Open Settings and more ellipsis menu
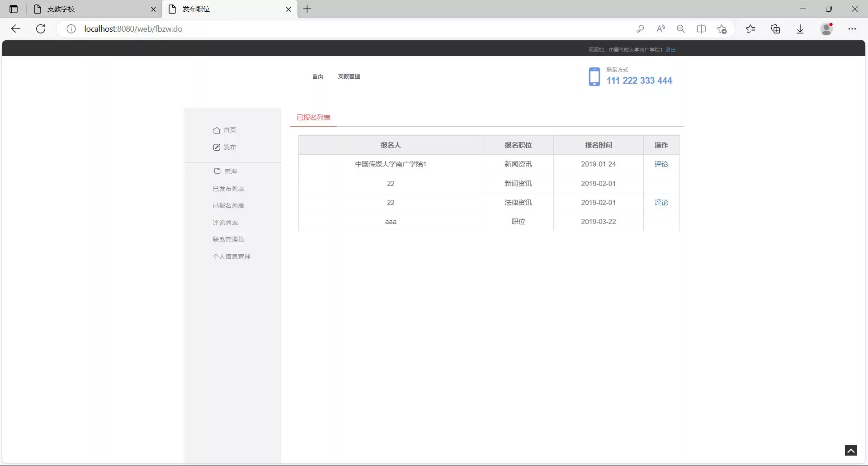 pyautogui.click(x=852, y=29)
